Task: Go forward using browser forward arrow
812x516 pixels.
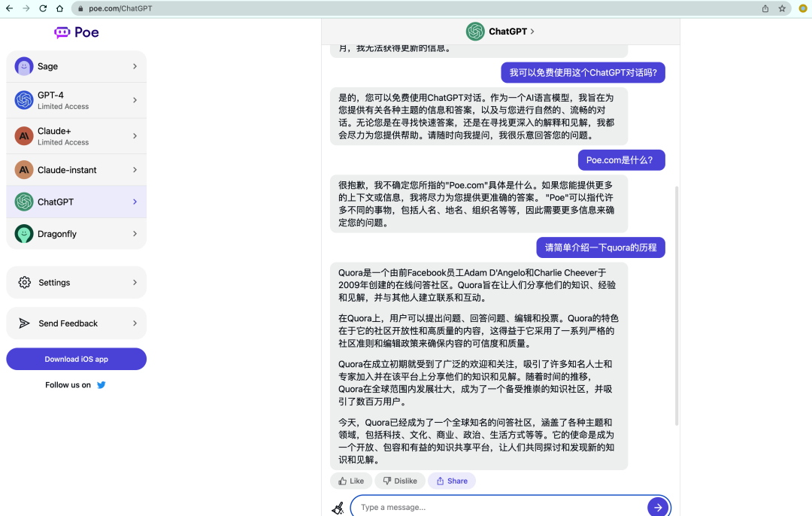Action: [x=26, y=8]
